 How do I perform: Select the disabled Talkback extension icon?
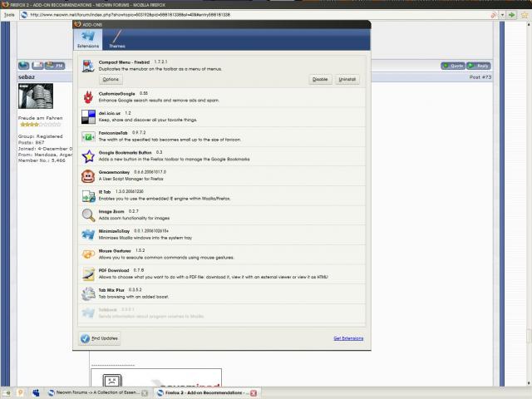pos(88,313)
